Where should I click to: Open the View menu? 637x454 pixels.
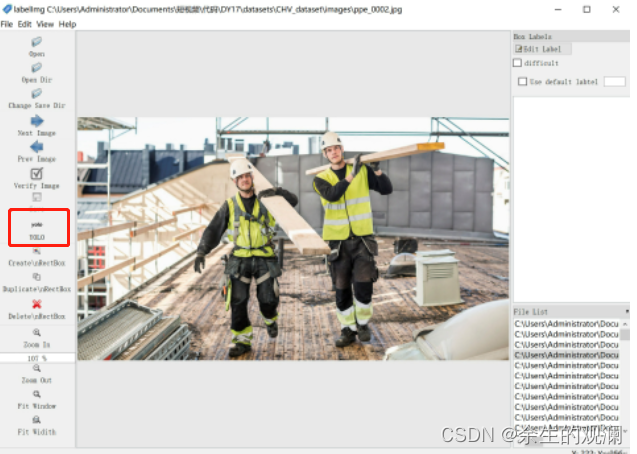[x=45, y=24]
